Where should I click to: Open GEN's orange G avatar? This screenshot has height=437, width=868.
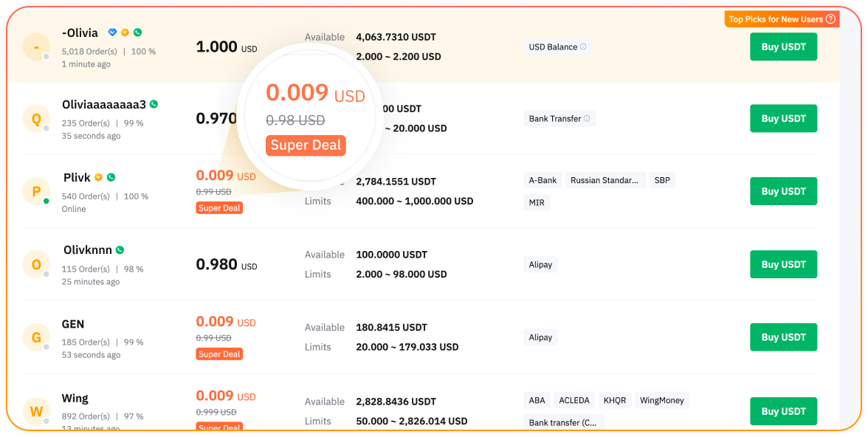(36, 337)
